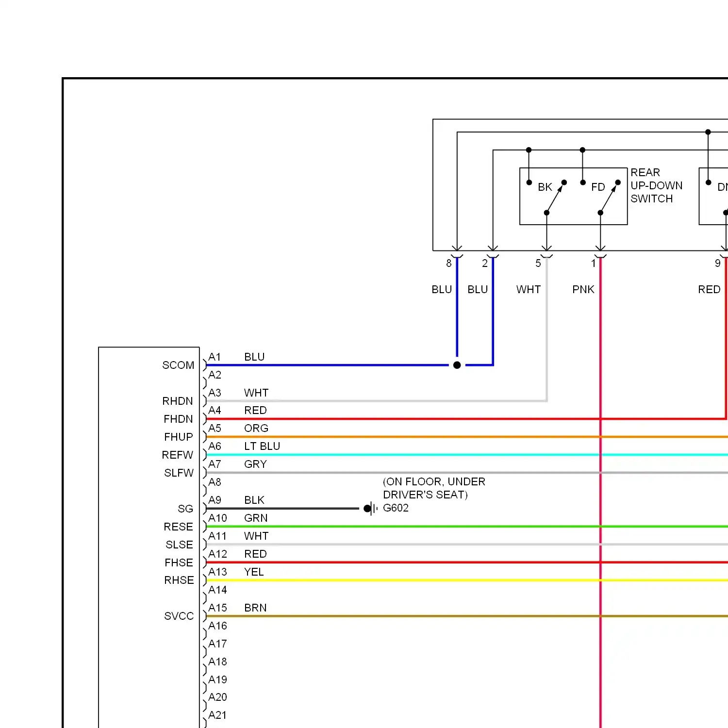Select the SLFW terminal label
The image size is (728, 728).
coord(179,473)
